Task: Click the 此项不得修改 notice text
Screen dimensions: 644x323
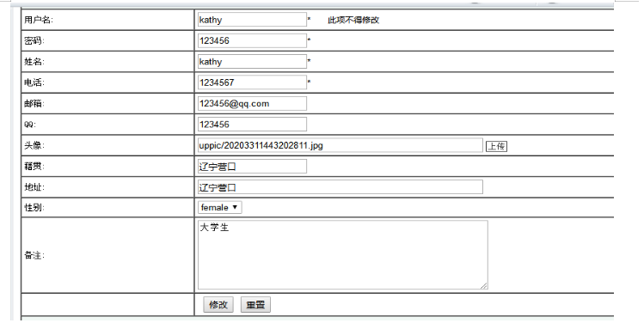Action: coord(353,20)
